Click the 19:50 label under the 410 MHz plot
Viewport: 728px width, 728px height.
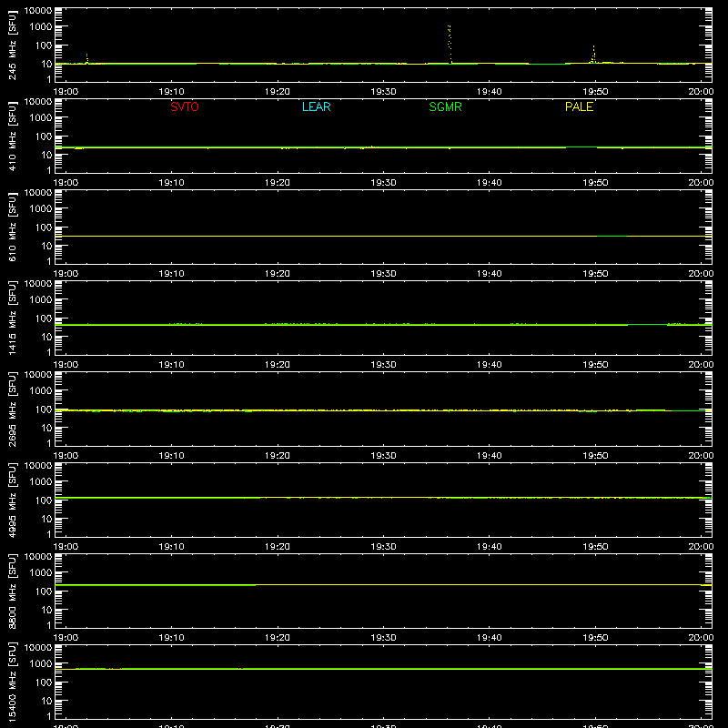(595, 183)
